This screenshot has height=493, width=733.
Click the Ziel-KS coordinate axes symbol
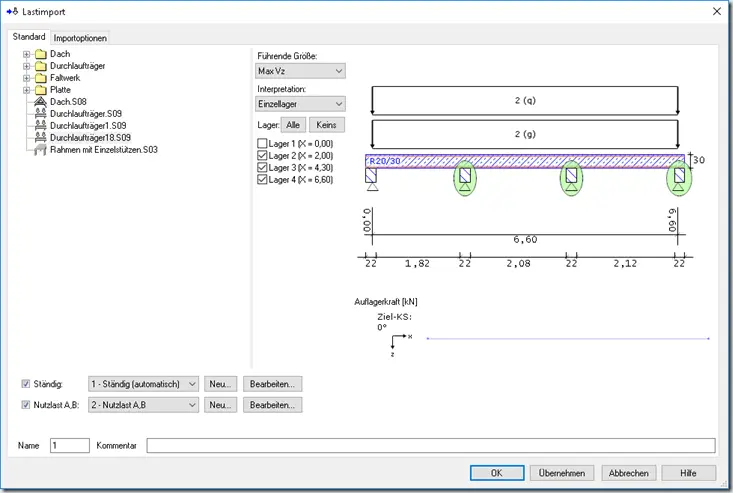click(401, 345)
